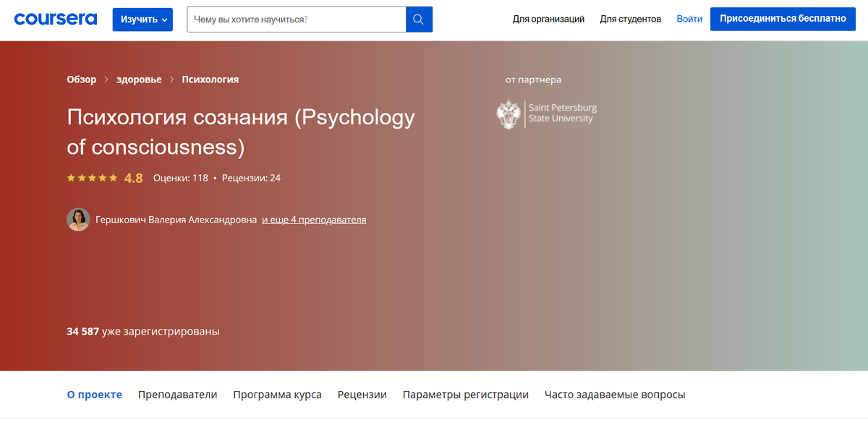Click the university crest emblem
This screenshot has width=868, height=435.
509,114
